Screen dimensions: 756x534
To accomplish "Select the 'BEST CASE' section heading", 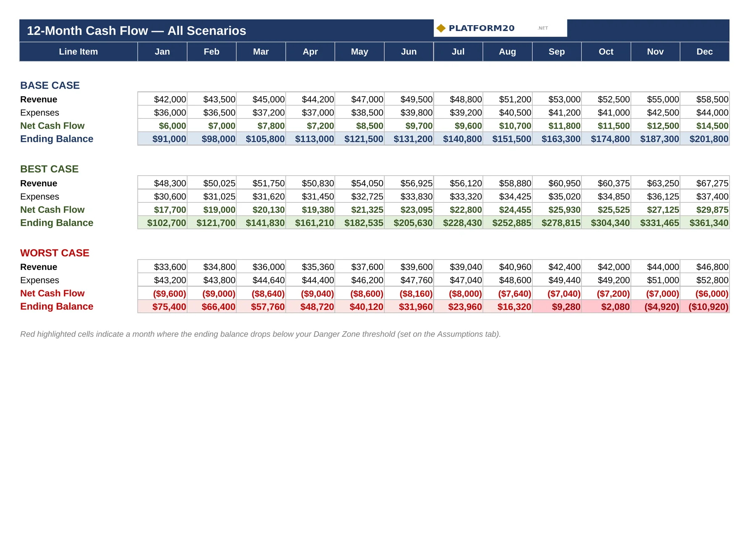I will [x=50, y=169].
